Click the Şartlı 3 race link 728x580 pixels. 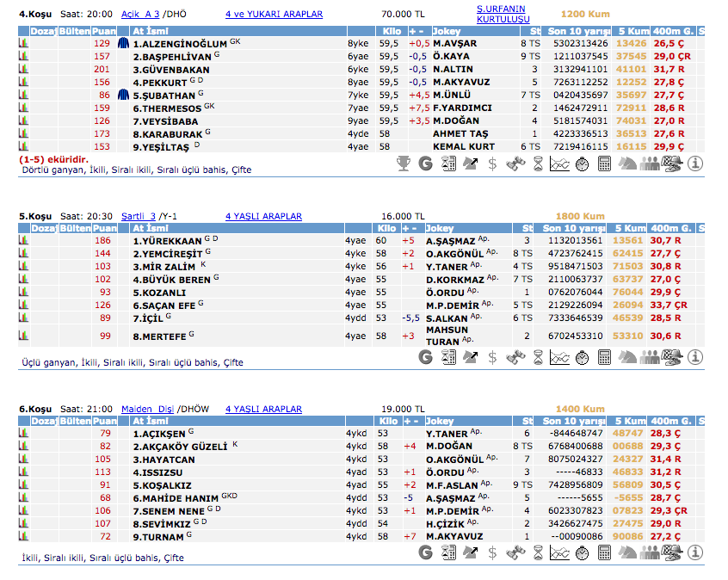[139, 216]
